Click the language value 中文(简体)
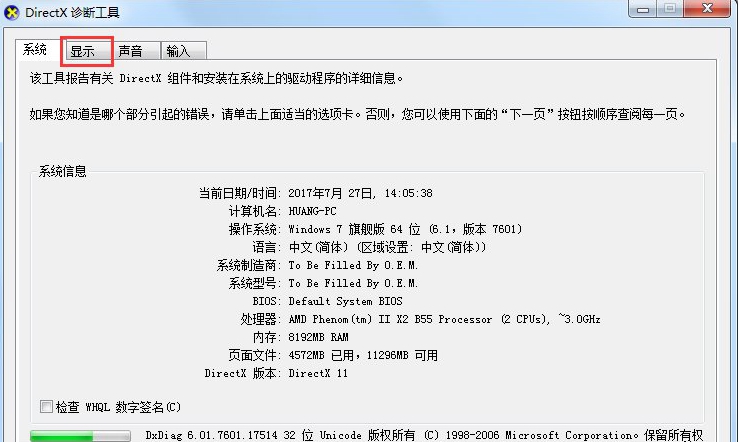738x442 pixels. tap(387, 247)
